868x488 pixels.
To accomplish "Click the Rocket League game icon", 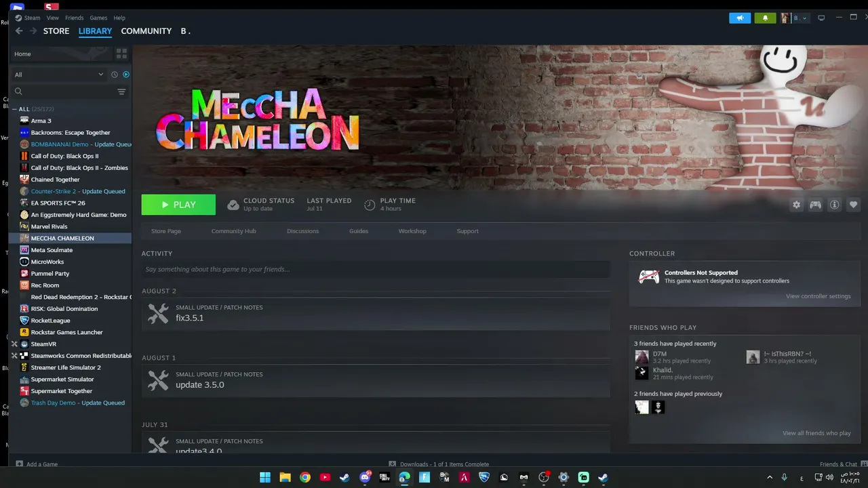I will [24, 321].
